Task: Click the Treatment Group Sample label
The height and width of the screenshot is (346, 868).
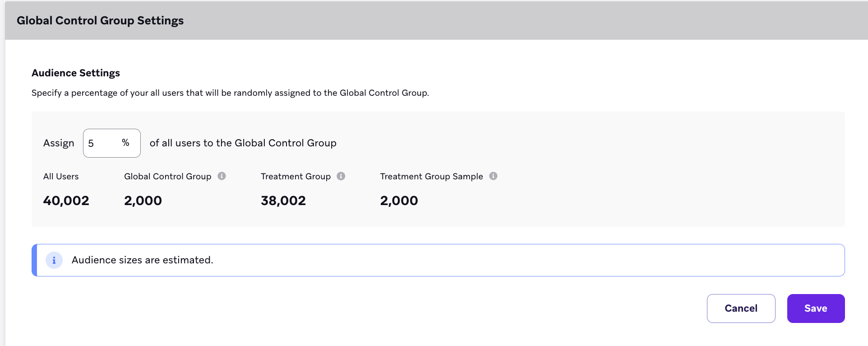Action: (x=431, y=177)
